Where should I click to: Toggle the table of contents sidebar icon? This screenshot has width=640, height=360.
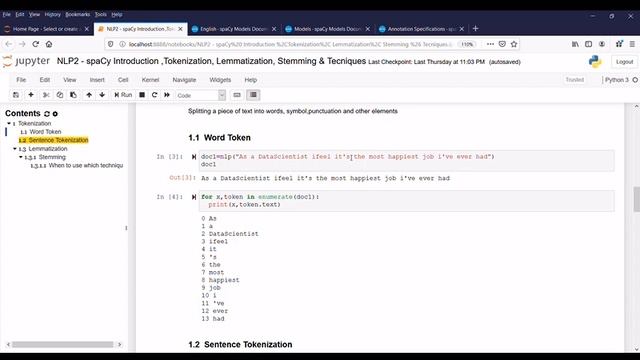(x=253, y=95)
